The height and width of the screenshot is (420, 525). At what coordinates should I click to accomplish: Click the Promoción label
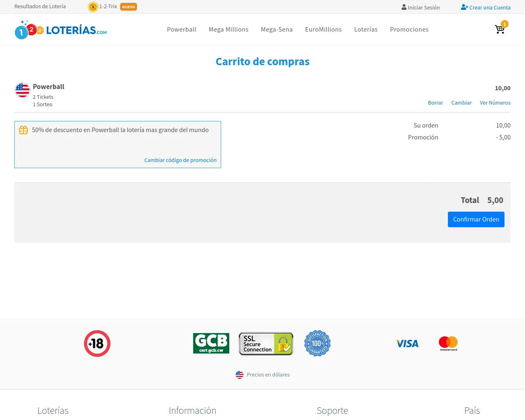423,137
